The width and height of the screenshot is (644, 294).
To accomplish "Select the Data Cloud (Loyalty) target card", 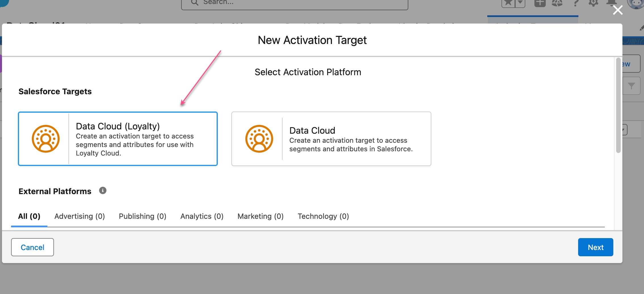I will click(x=118, y=139).
